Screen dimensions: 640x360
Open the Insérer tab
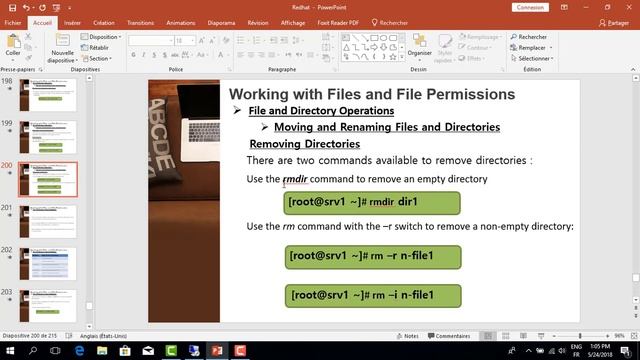coord(72,23)
